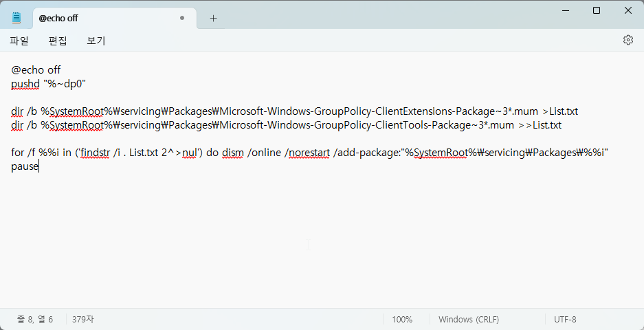Click the Windows (CRLF) line ending indicator
The height and width of the screenshot is (330, 644).
tap(469, 319)
